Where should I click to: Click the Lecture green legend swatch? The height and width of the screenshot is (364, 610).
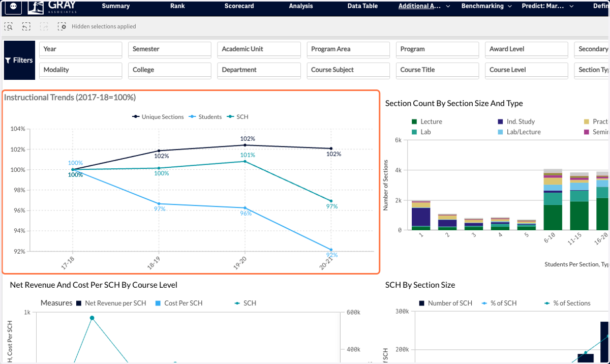point(414,122)
